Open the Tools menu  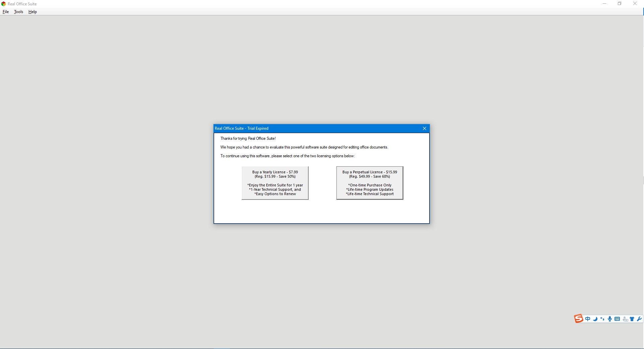[x=18, y=12]
